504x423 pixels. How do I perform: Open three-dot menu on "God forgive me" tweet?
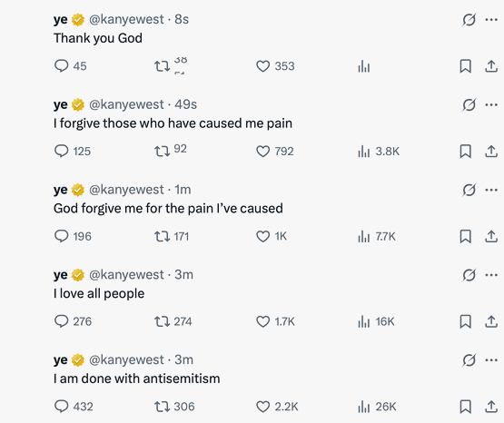click(x=491, y=190)
